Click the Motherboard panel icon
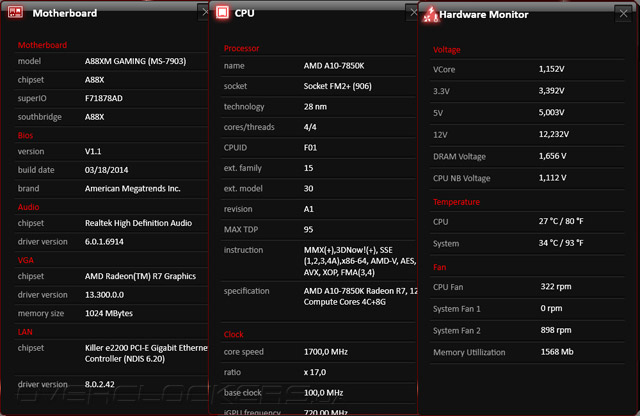Screen dimensions: 640x416 click(x=16, y=12)
